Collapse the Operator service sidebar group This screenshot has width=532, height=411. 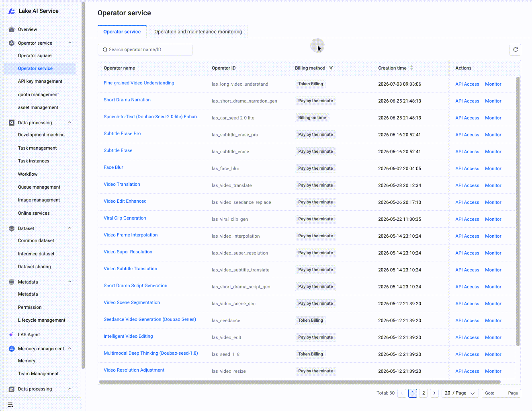point(70,43)
